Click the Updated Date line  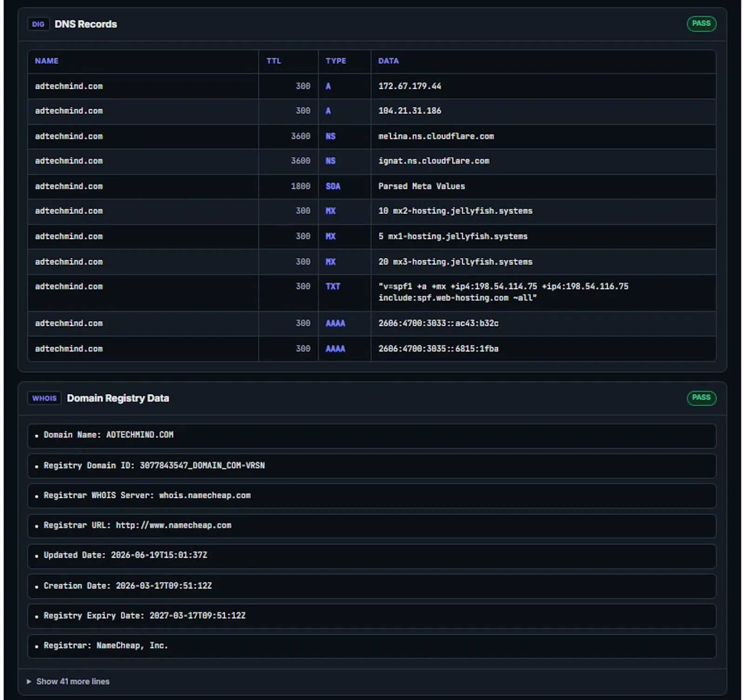[x=372, y=556]
